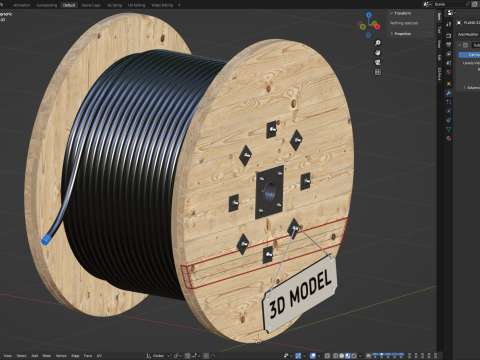The width and height of the screenshot is (480, 360).
Task: Expand the Advanced modifier section
Action: 471,88
